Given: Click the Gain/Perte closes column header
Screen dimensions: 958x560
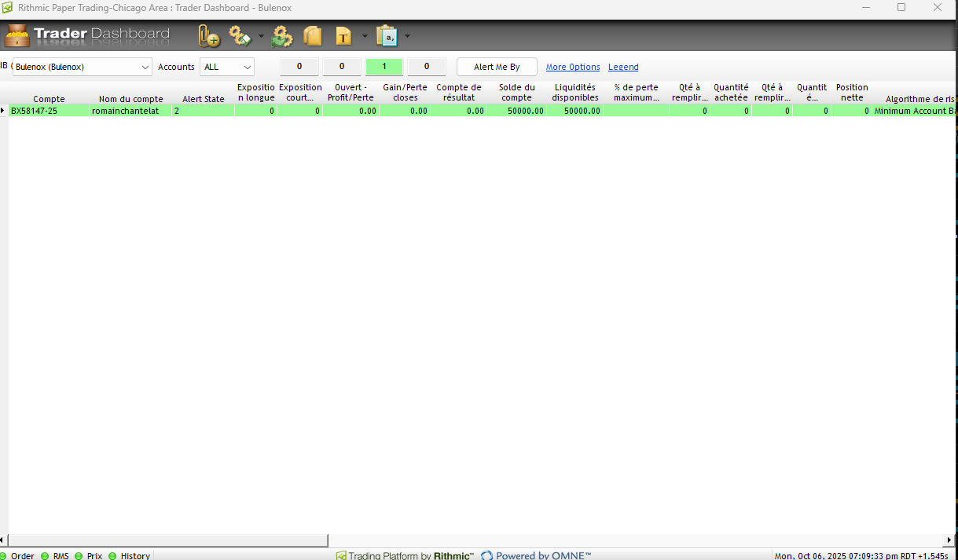Looking at the screenshot, I should pyautogui.click(x=405, y=93).
